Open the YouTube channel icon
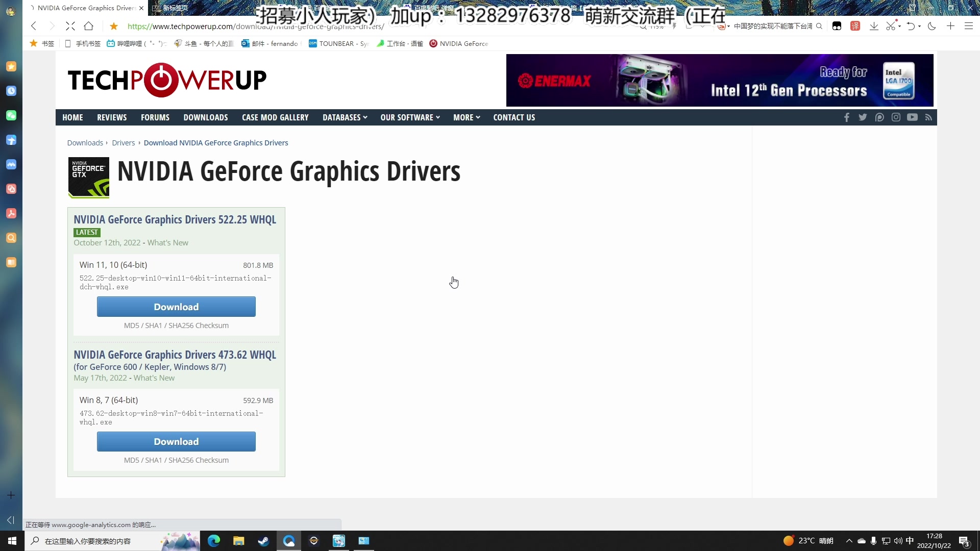This screenshot has width=980, height=551. (912, 117)
